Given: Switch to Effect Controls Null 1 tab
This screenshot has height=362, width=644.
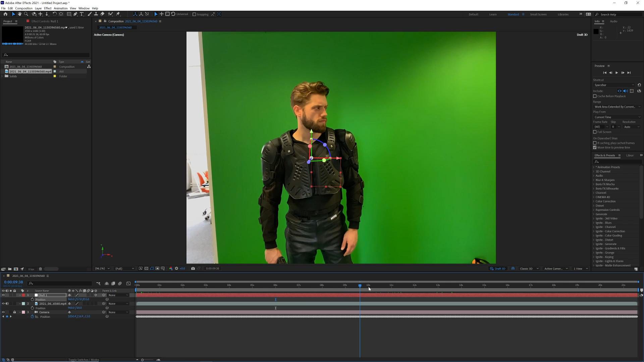Looking at the screenshot, I should click(45, 21).
